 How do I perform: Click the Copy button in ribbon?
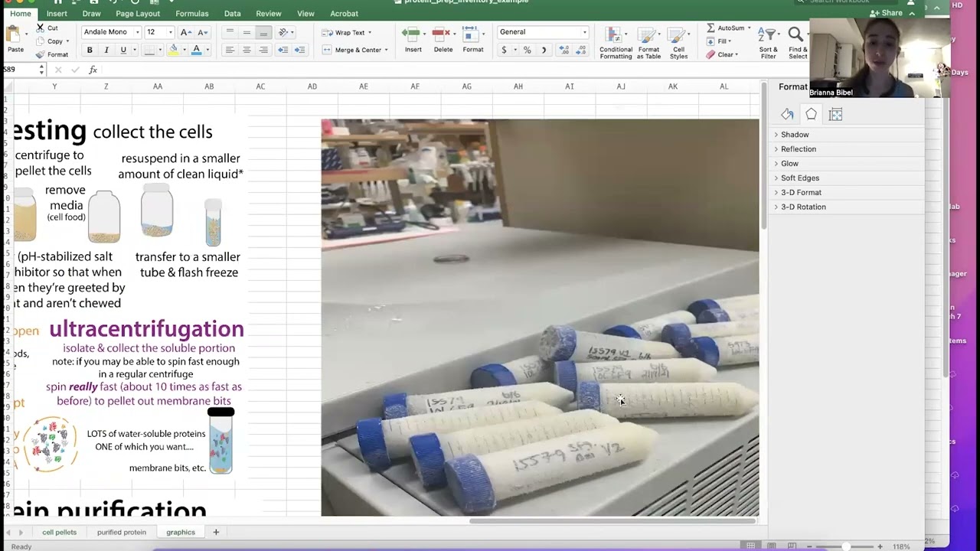[x=54, y=41]
